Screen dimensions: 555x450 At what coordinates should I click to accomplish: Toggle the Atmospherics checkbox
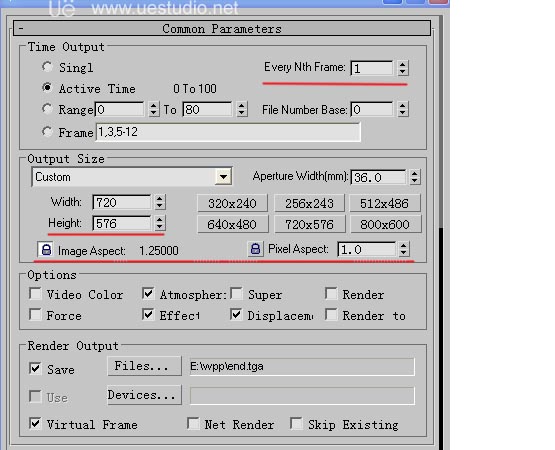pyautogui.click(x=148, y=294)
